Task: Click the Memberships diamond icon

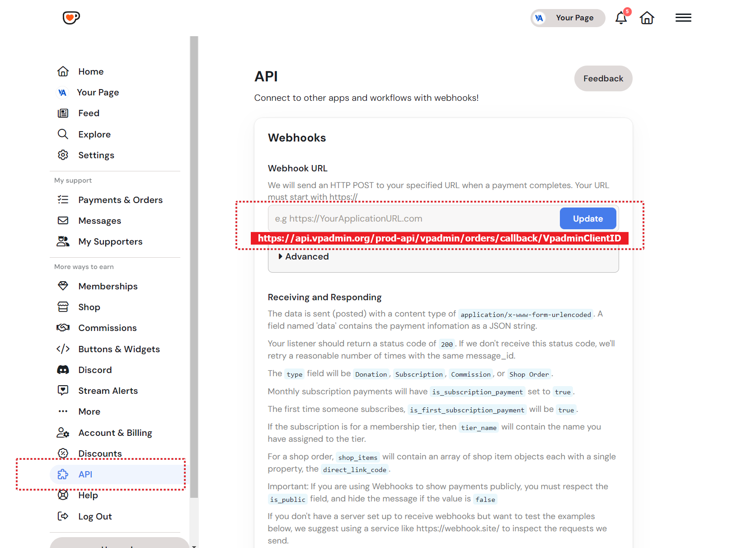Action: [63, 286]
